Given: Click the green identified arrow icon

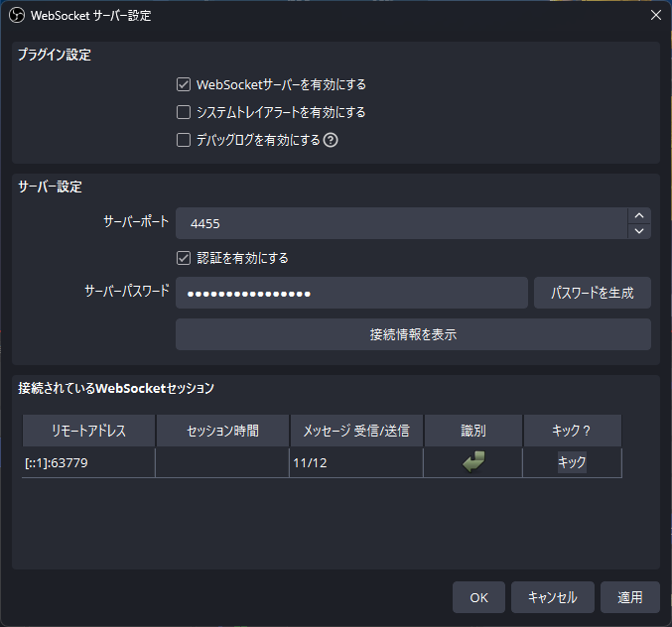Looking at the screenshot, I should tap(473, 462).
